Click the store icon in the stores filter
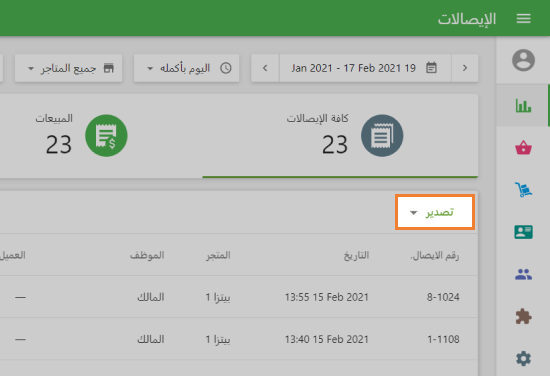This screenshot has width=550, height=376. pos(109,68)
